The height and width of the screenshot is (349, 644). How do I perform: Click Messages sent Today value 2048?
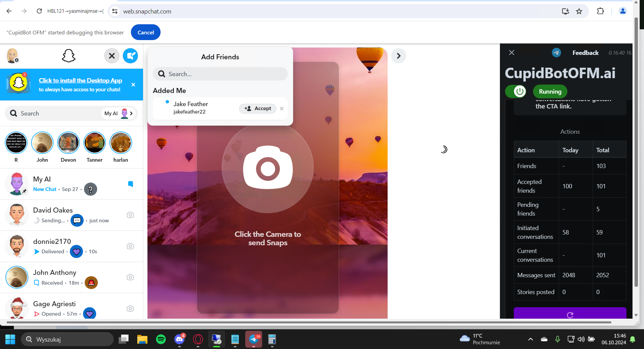pyautogui.click(x=569, y=275)
